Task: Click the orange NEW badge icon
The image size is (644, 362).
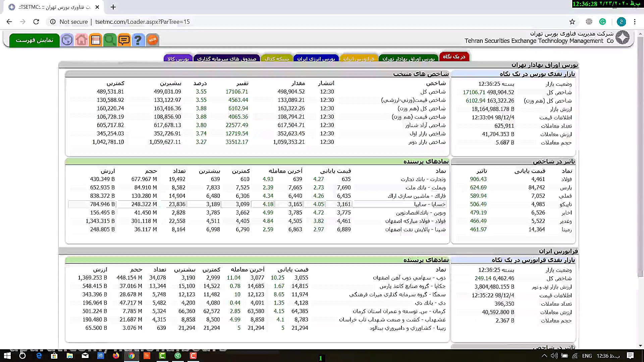Action: point(153,40)
